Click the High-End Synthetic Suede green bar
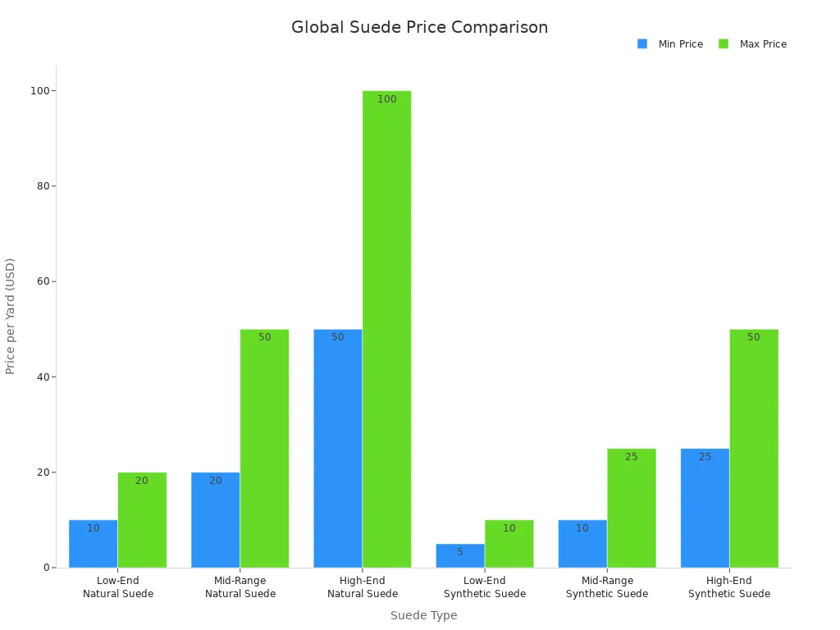This screenshot has height=630, width=840. [753, 448]
